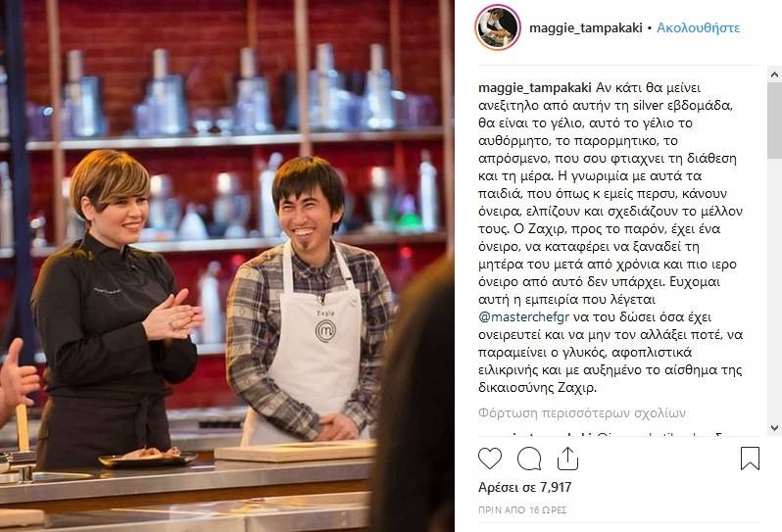This screenshot has width=782, height=532.
Task: Click the MasterChef logo on the white apron
Action: coord(325,330)
